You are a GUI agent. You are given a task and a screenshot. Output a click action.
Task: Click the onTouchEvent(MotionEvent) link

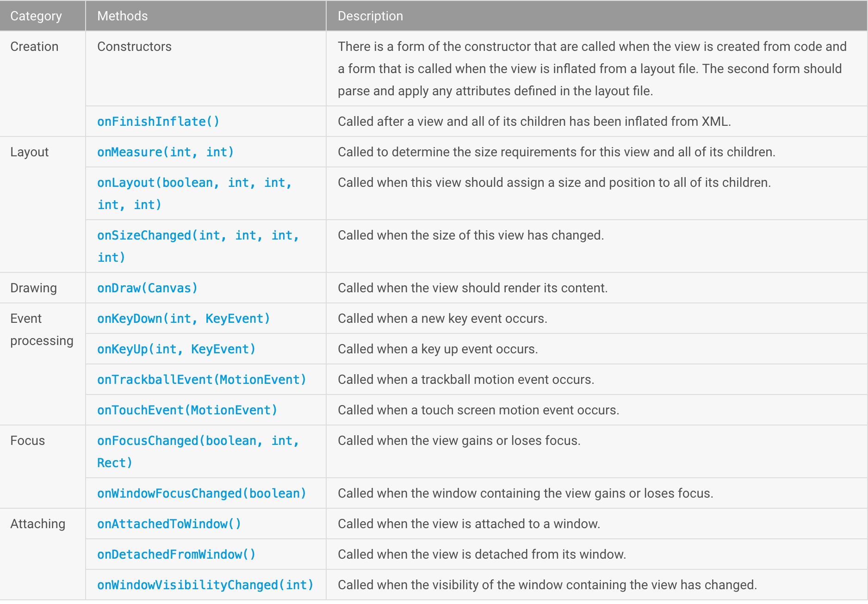click(187, 410)
